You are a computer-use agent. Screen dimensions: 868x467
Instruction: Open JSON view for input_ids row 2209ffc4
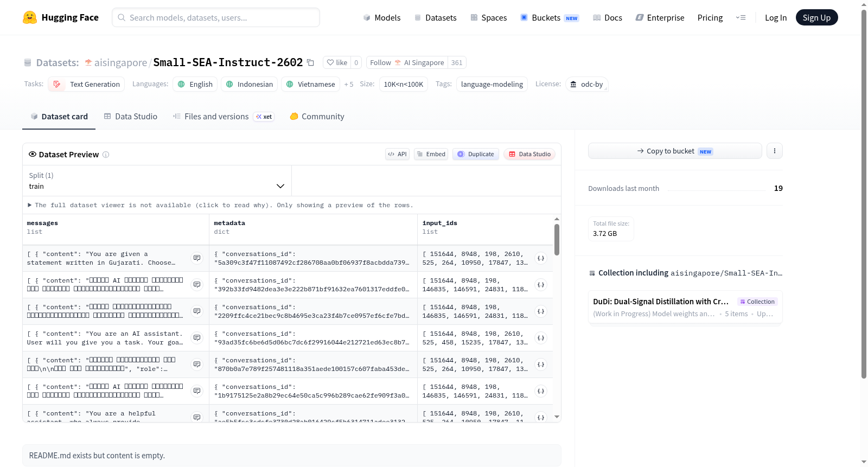541,311
